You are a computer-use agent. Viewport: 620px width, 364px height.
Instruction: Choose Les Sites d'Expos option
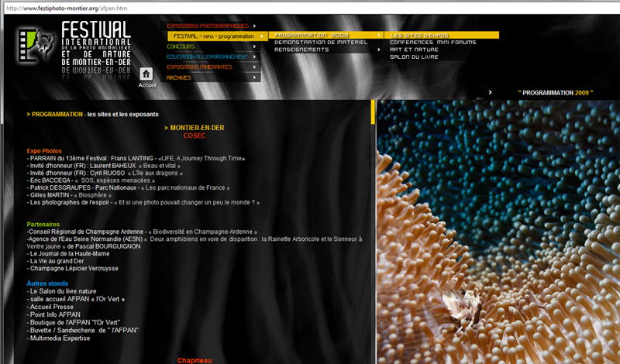coord(419,35)
